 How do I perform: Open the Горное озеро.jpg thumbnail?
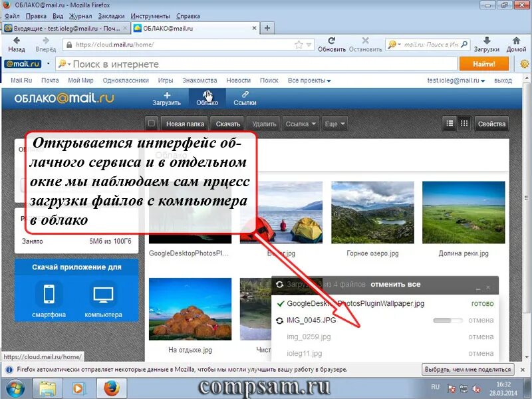pos(372,212)
